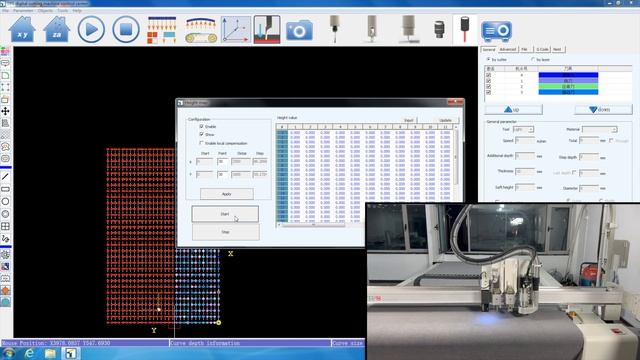This screenshot has height=360, width=640.
Task: Toggle the Enable checkbox in Configuration
Action: pos(202,127)
